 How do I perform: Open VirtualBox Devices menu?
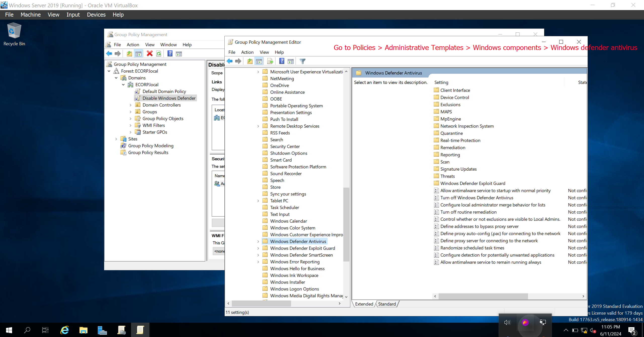pyautogui.click(x=96, y=15)
